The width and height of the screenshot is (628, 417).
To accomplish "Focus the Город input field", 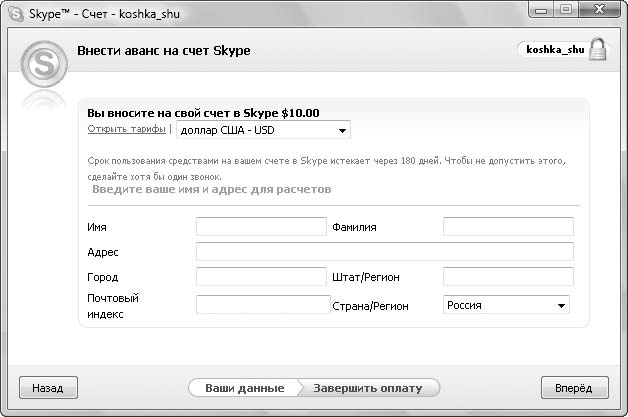I will (261, 276).
